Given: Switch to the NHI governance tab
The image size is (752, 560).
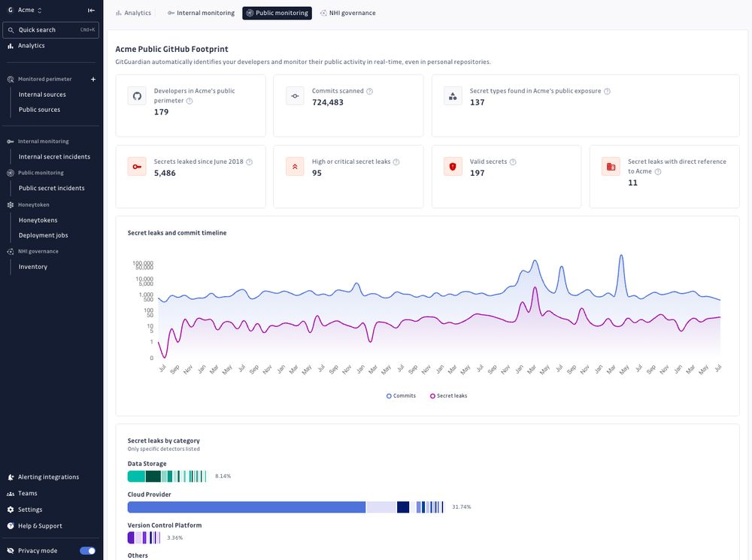Looking at the screenshot, I should point(347,13).
